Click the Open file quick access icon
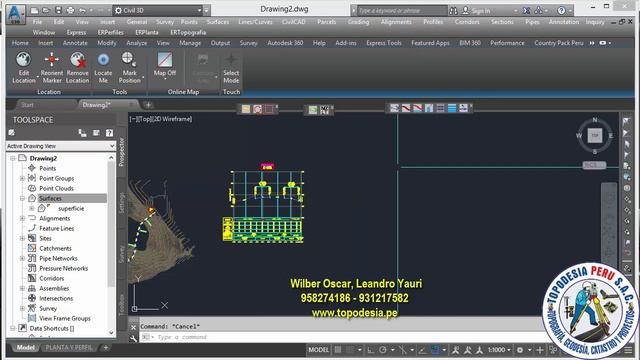 [x=46, y=11]
